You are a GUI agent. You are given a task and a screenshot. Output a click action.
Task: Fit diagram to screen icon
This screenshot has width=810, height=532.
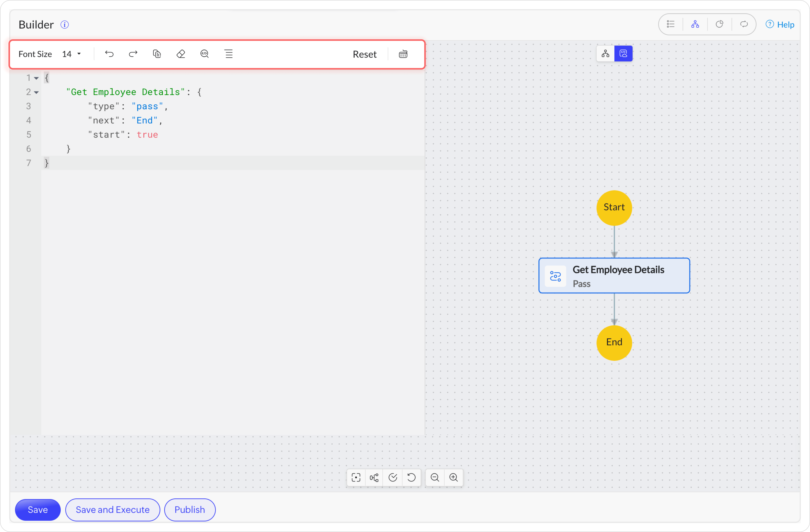356,478
